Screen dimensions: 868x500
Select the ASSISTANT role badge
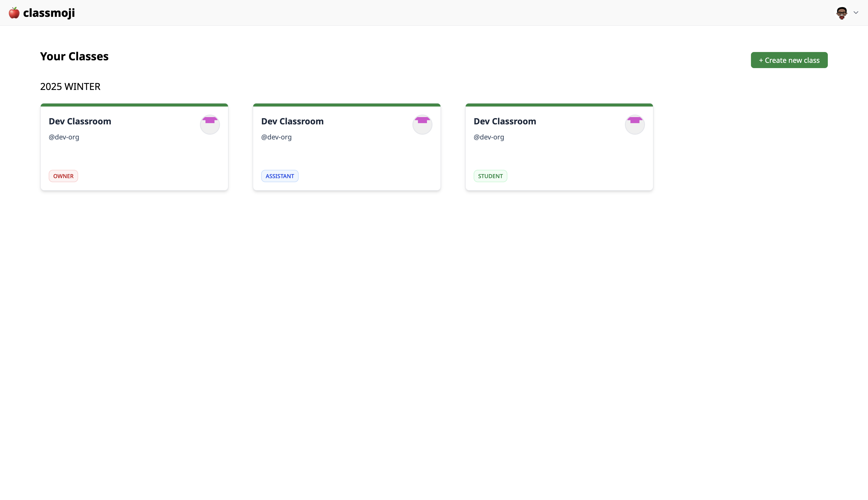pos(279,176)
